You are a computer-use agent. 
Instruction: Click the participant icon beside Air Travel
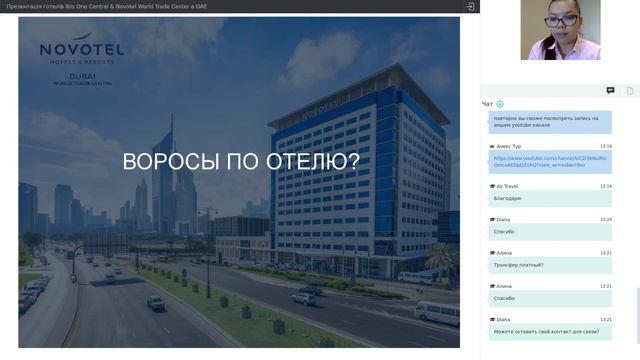coord(492,186)
